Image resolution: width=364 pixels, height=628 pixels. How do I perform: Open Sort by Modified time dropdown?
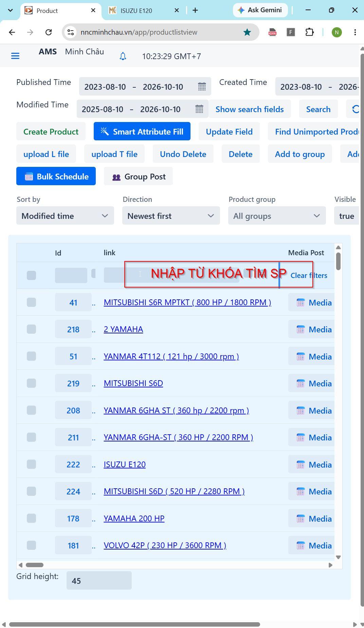(x=65, y=216)
